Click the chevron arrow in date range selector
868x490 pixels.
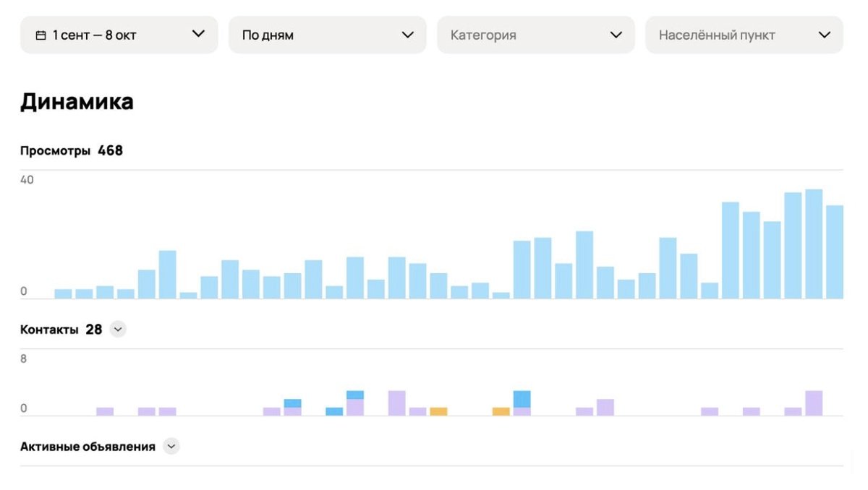click(198, 34)
